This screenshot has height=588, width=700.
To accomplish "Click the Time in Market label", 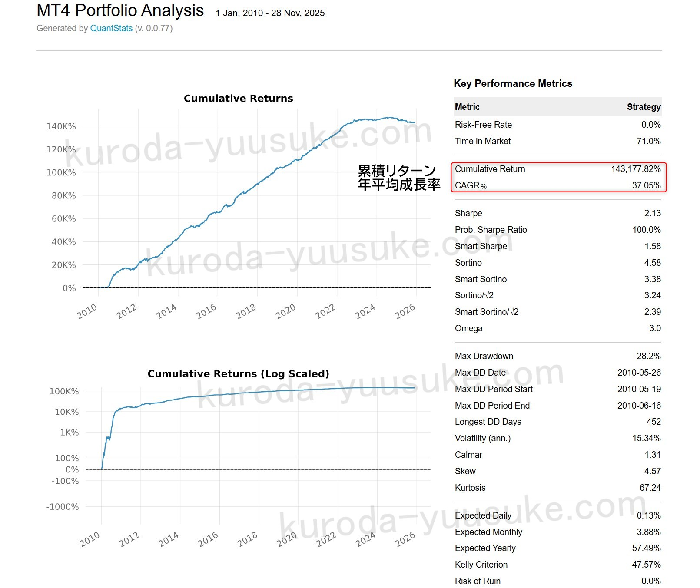I will [483, 141].
